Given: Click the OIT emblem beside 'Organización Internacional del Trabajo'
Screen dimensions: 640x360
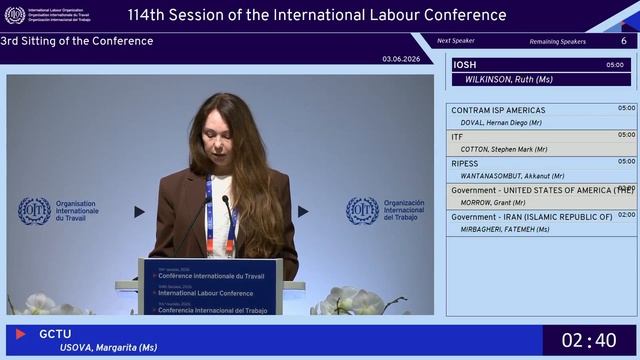Looking at the screenshot, I should tap(362, 211).
